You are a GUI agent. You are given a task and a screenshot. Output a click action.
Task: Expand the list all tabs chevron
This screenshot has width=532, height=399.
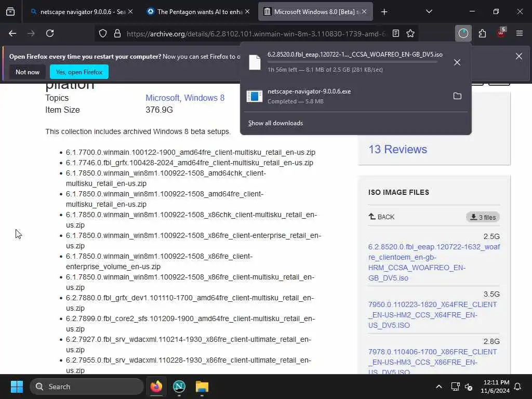point(429,11)
